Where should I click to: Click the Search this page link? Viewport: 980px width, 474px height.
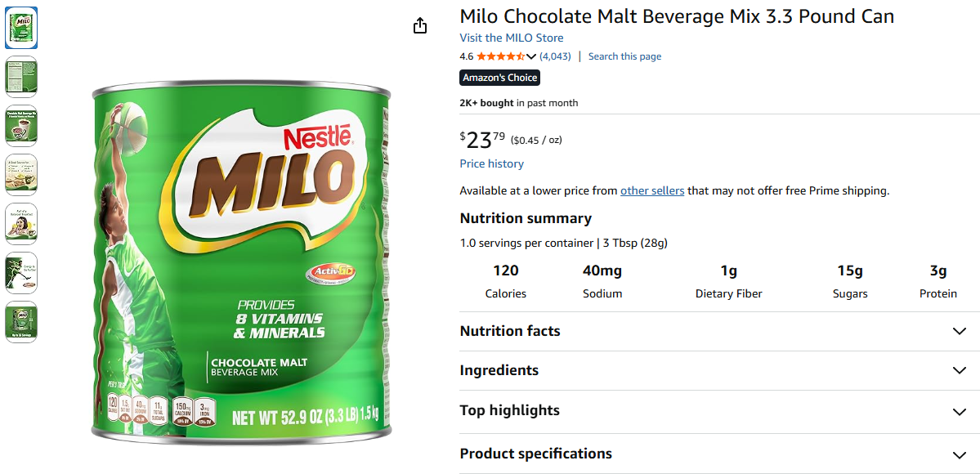[624, 56]
